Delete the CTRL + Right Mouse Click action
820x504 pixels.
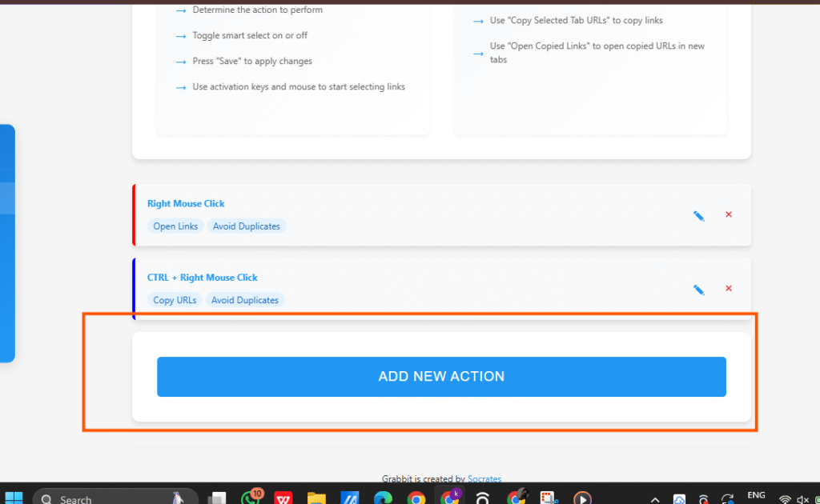click(729, 288)
